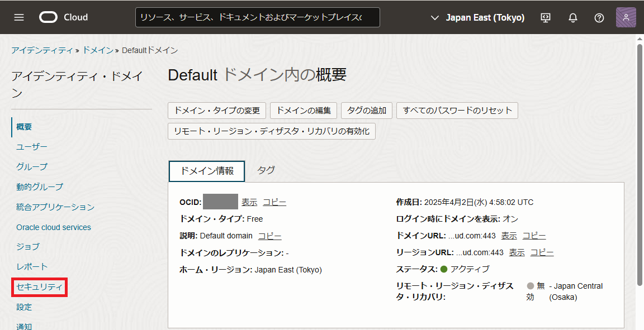The width and height of the screenshot is (644, 330).
Task: Copy the リージョンURL
Action: point(542,252)
